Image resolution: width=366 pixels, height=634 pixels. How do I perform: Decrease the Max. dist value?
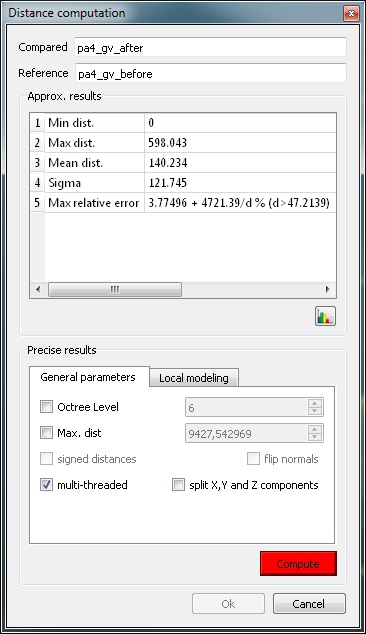(315, 437)
